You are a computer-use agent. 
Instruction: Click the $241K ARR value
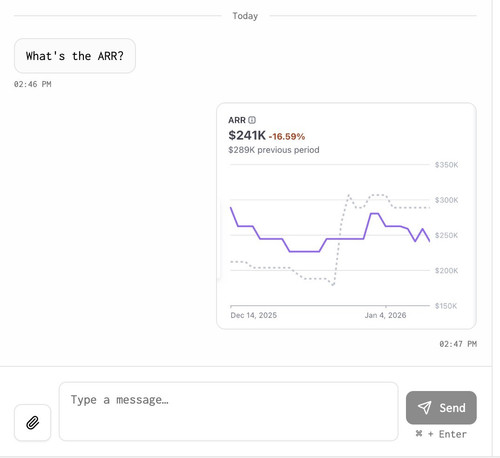(x=247, y=135)
